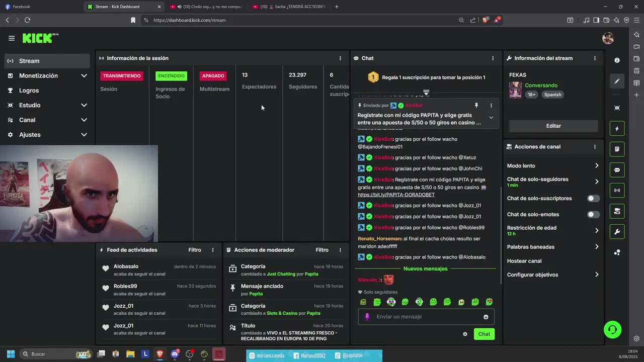Image resolution: width=644 pixels, height=362 pixels.
Task: Open Acciones de canal three-dot menu
Action: point(595,147)
